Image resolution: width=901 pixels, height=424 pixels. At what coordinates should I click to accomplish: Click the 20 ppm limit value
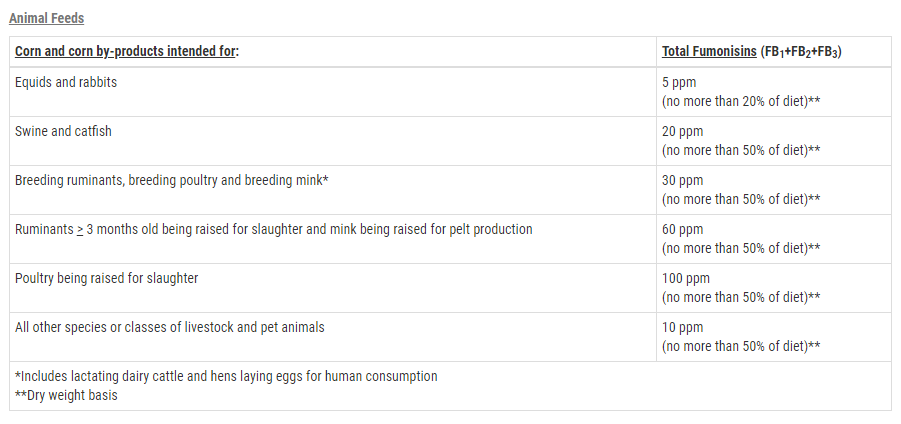point(682,131)
